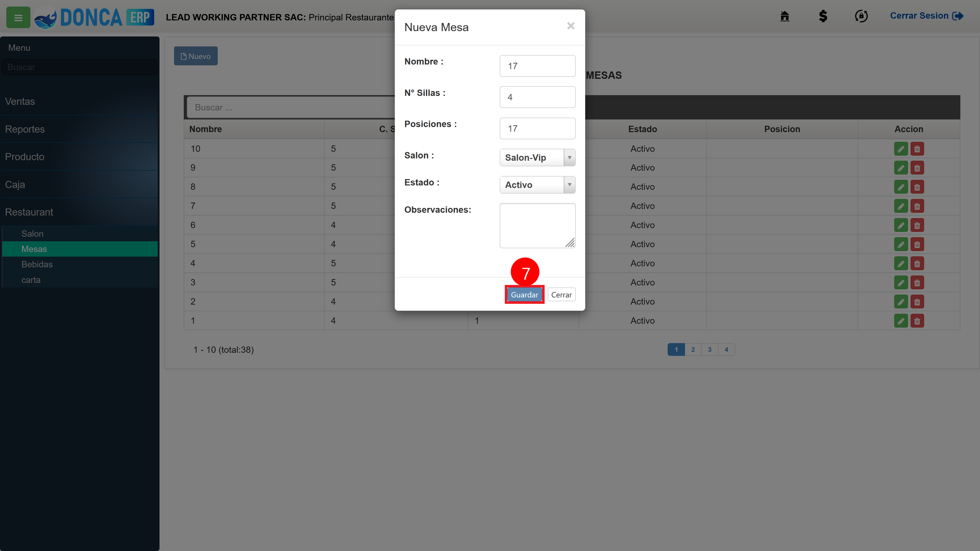
Task: Go to pagination page 4
Action: (x=726, y=349)
